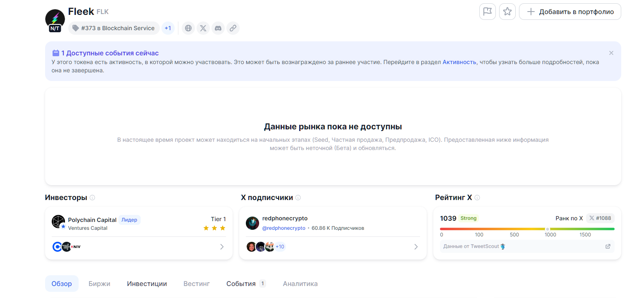Click the tag icon in the #373 category chip

pyautogui.click(x=76, y=28)
